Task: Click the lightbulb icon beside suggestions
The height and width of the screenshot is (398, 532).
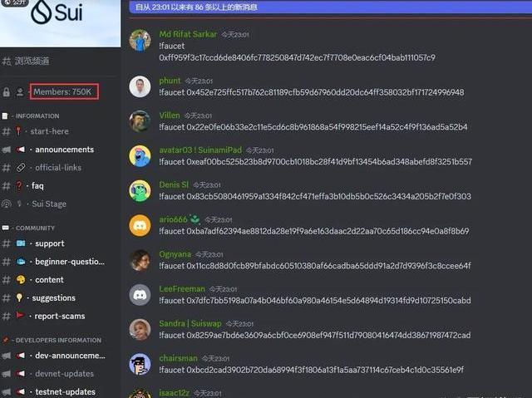Action: [19, 298]
